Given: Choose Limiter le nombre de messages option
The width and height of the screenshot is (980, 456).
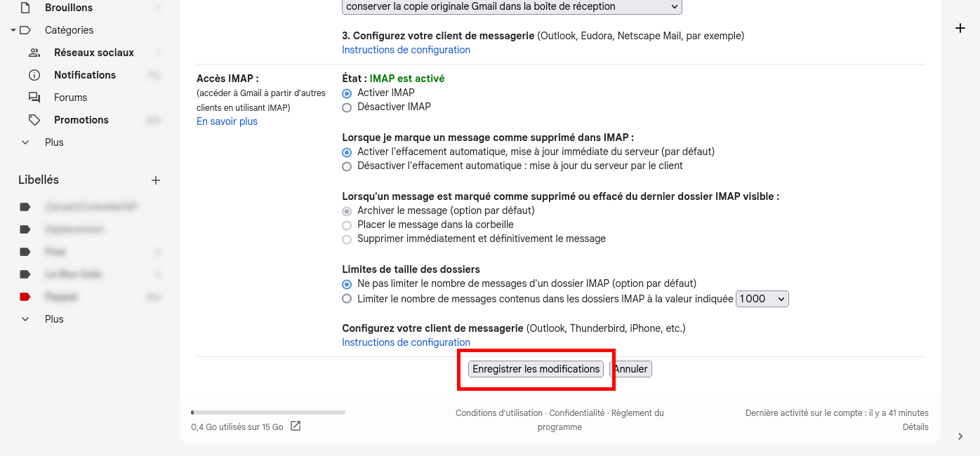Looking at the screenshot, I should [347, 299].
